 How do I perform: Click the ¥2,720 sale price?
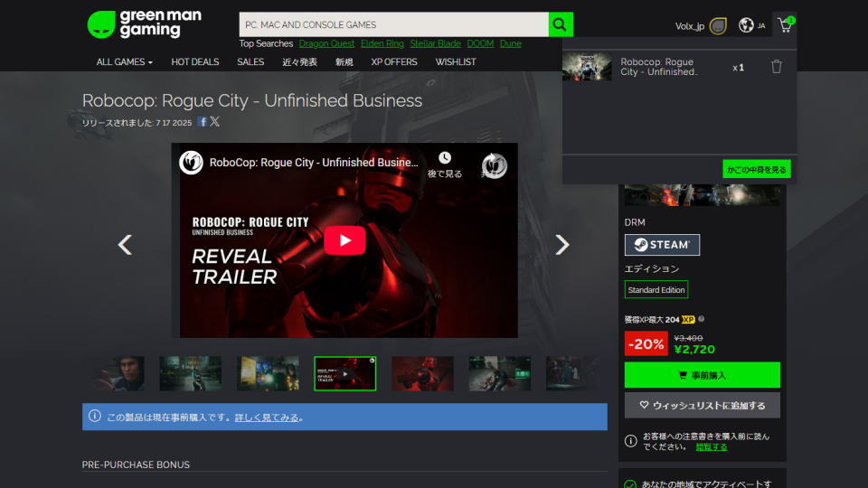tap(694, 349)
